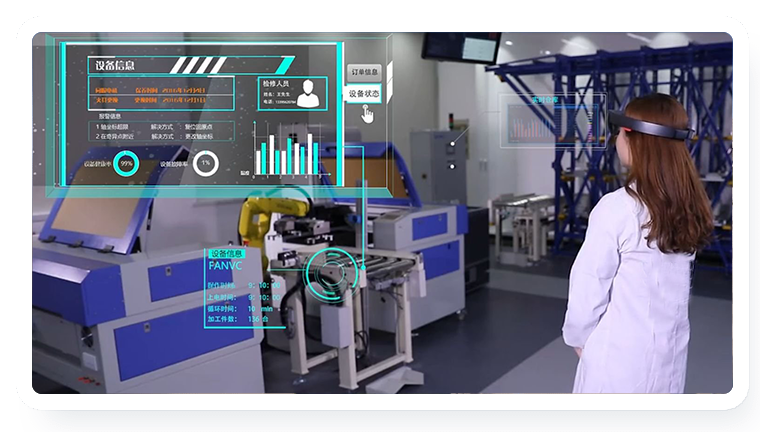
Task: Open the floating real-time chart panel near the cabinet
Action: pos(552,121)
